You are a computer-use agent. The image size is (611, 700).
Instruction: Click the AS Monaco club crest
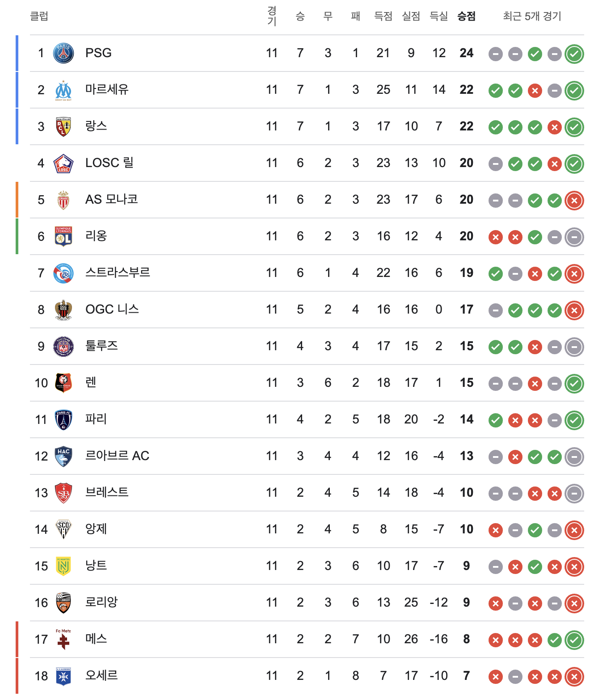click(x=63, y=200)
